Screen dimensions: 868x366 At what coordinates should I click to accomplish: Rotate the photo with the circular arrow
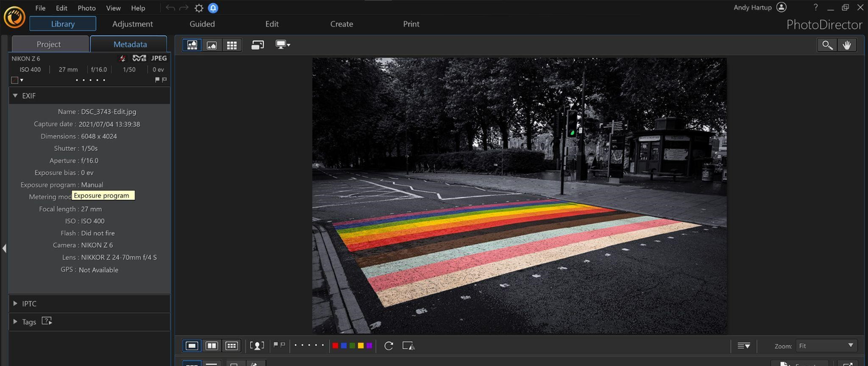388,346
